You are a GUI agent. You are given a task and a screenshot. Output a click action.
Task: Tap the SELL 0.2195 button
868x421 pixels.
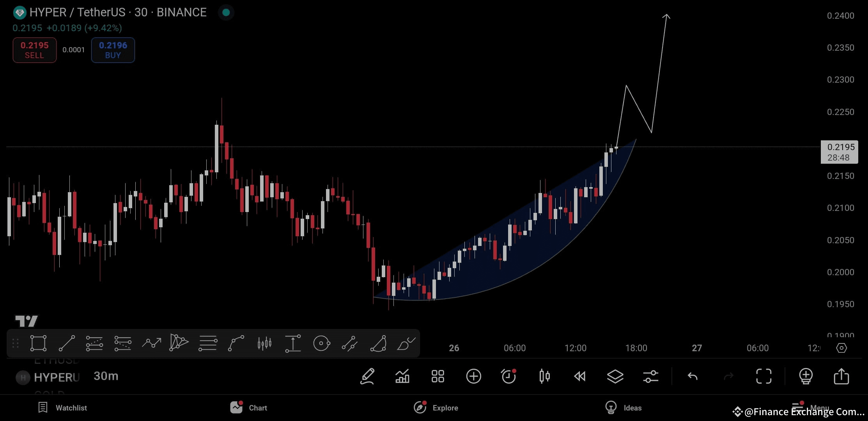35,50
